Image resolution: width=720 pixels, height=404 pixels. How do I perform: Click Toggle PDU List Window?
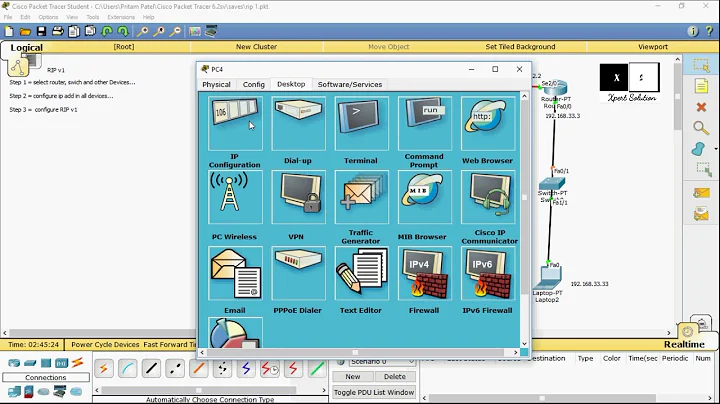[374, 393]
